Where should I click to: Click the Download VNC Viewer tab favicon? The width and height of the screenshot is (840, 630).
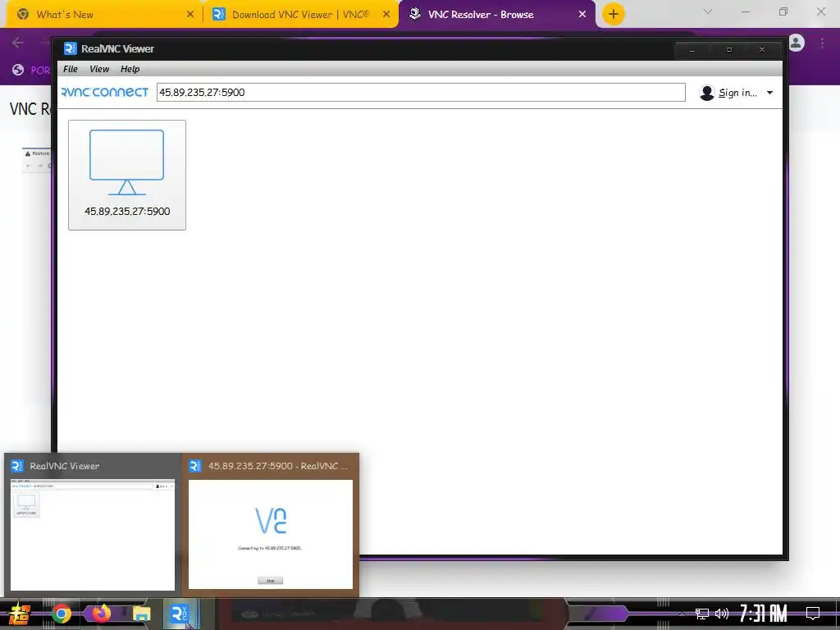[218, 15]
